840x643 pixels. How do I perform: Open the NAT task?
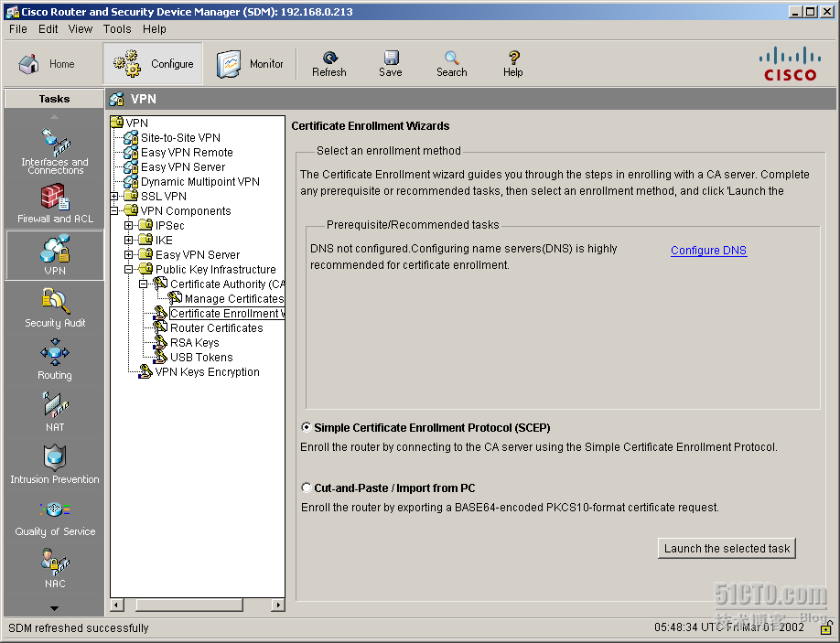point(55,413)
